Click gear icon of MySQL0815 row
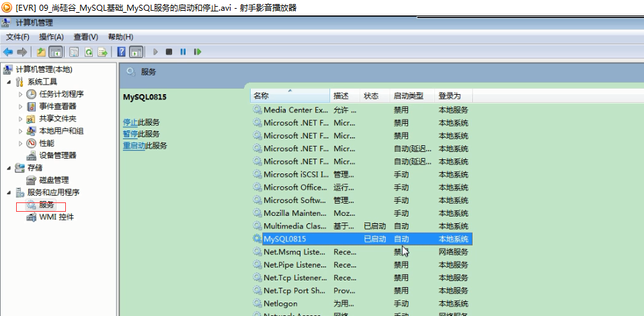The width and height of the screenshot is (644, 316). tap(257, 238)
